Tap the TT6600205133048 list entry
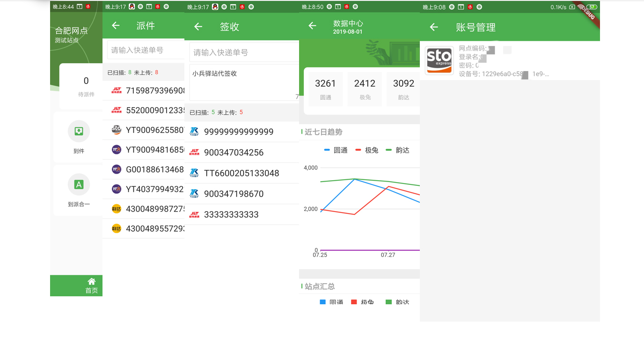The image size is (644, 345). 241,173
